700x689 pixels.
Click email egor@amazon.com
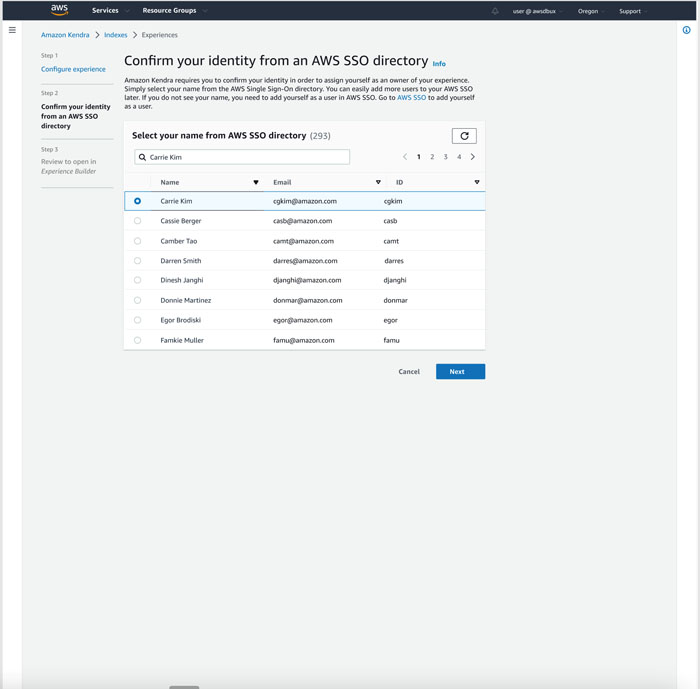tap(303, 320)
